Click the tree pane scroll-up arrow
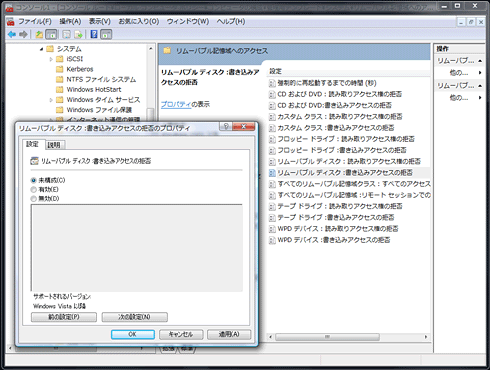Image resolution: width=490 pixels, height=370 pixels. 151,49
